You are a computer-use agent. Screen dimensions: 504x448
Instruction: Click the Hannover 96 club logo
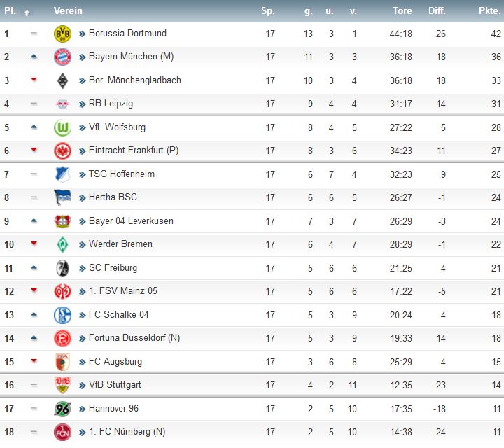pyautogui.click(x=63, y=409)
